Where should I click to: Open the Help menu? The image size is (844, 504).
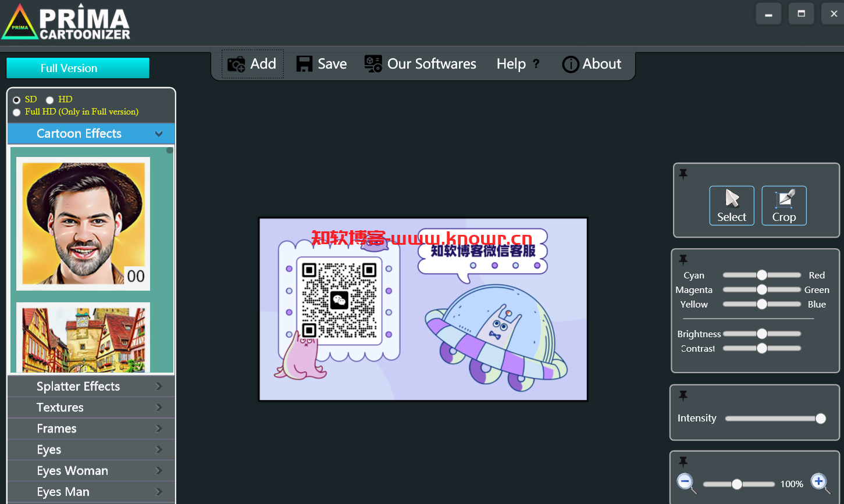pyautogui.click(x=518, y=64)
